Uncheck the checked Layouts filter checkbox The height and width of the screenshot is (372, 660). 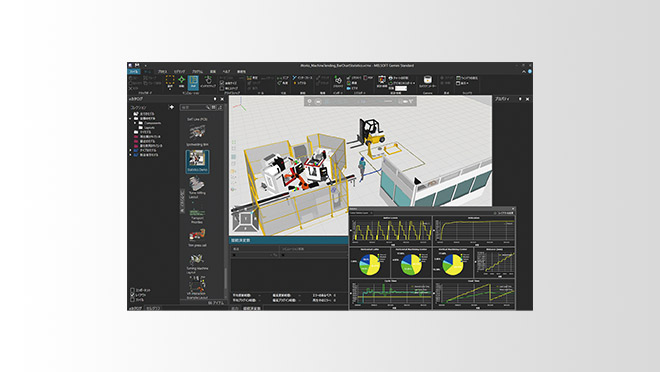(133, 295)
